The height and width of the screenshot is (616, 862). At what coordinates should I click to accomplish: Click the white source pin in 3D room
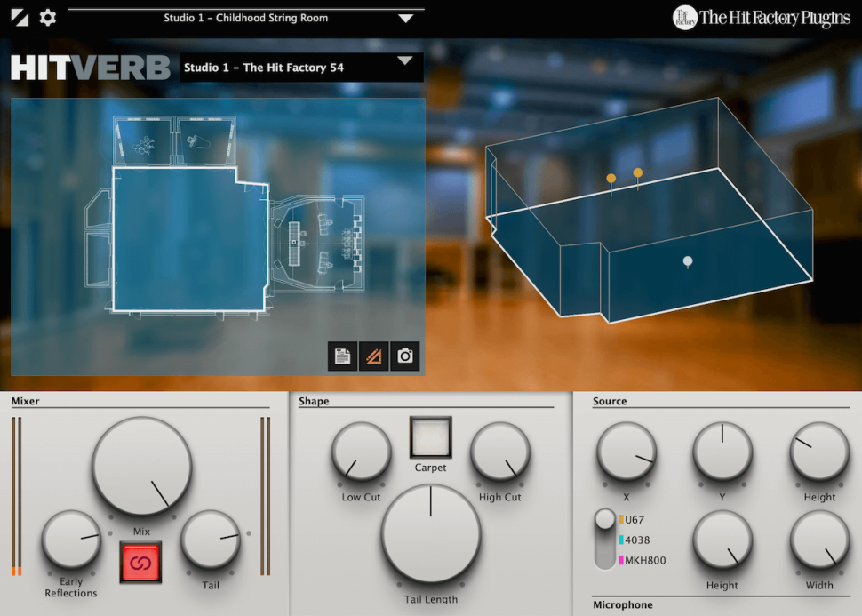point(687,261)
